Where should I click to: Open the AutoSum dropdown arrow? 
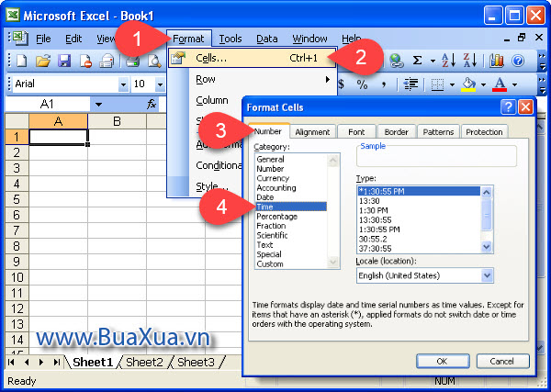[433, 62]
